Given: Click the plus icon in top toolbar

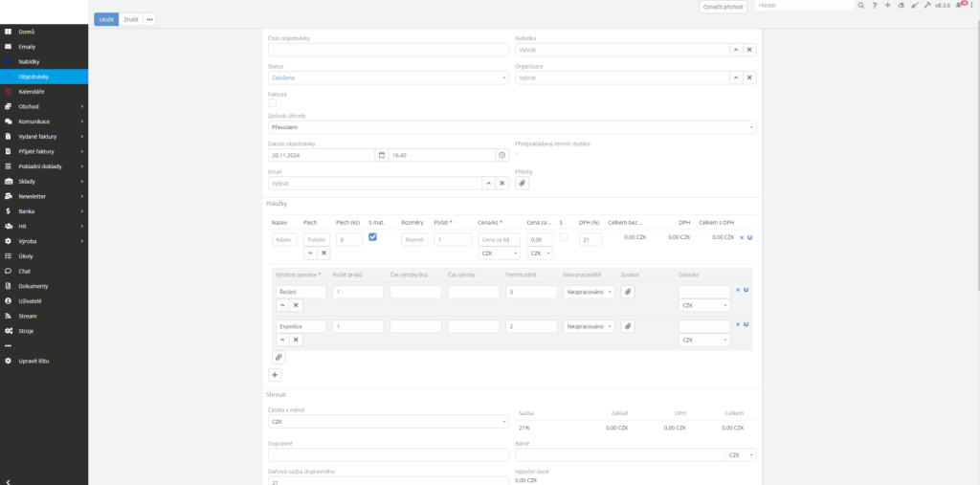Looking at the screenshot, I should pos(888,6).
